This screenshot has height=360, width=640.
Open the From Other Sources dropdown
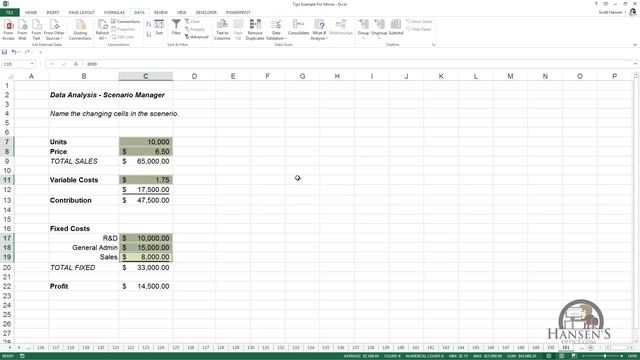coord(54,30)
